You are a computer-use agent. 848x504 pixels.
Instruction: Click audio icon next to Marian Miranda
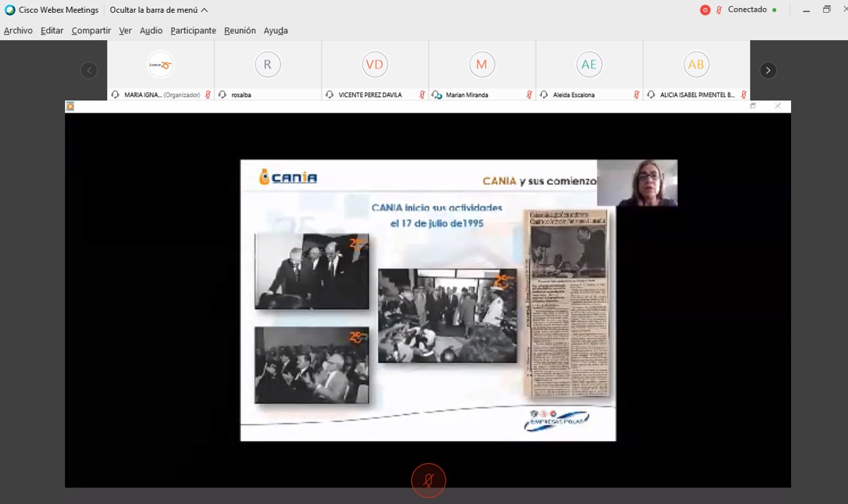tap(437, 95)
